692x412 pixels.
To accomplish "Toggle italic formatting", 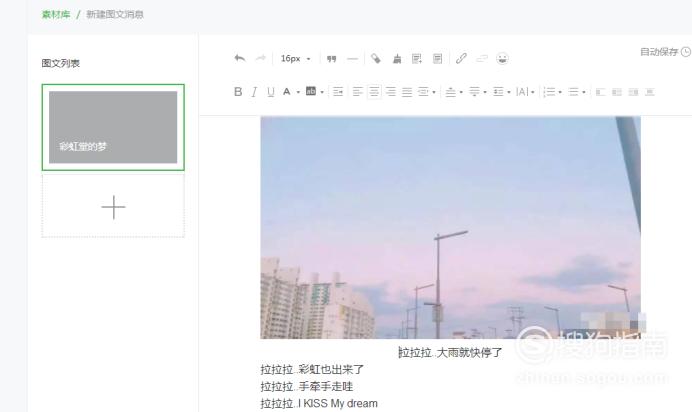I will pos(254,92).
